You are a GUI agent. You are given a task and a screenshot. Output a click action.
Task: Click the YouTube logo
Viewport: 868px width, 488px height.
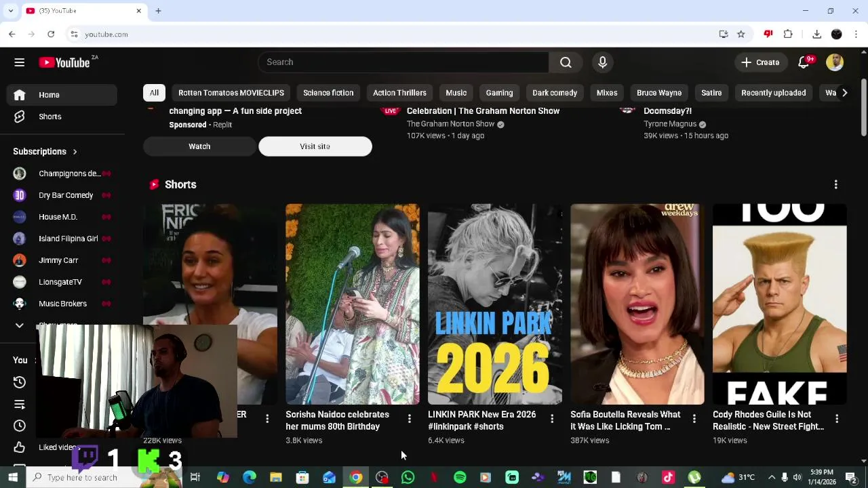(64, 62)
